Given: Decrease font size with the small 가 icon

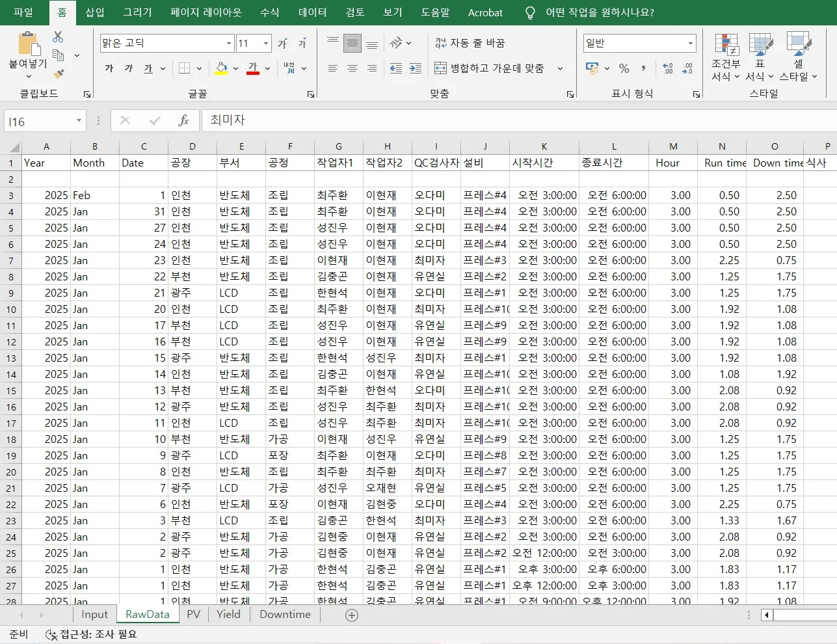Looking at the screenshot, I should click(x=302, y=44).
